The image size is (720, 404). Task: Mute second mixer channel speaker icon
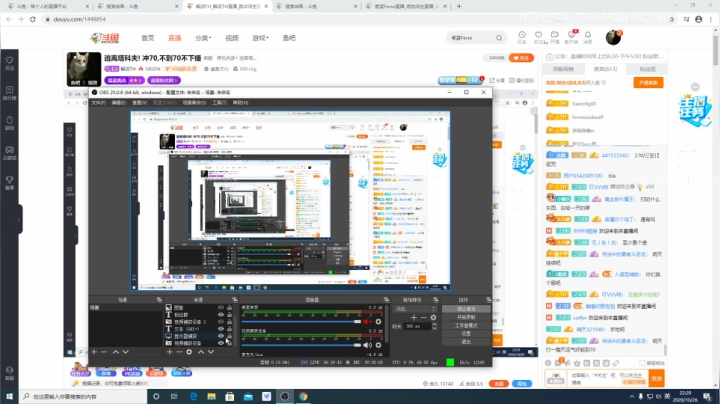point(367,345)
